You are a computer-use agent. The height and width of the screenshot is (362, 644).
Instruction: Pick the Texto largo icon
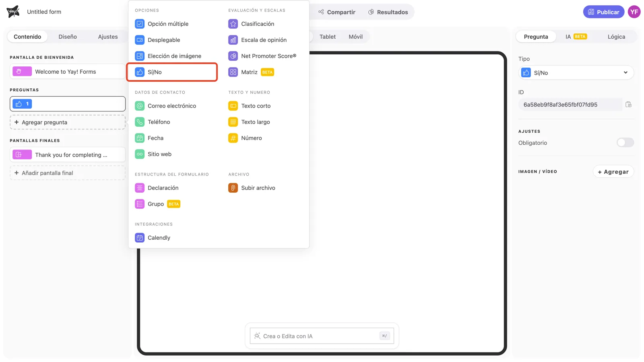pyautogui.click(x=233, y=122)
